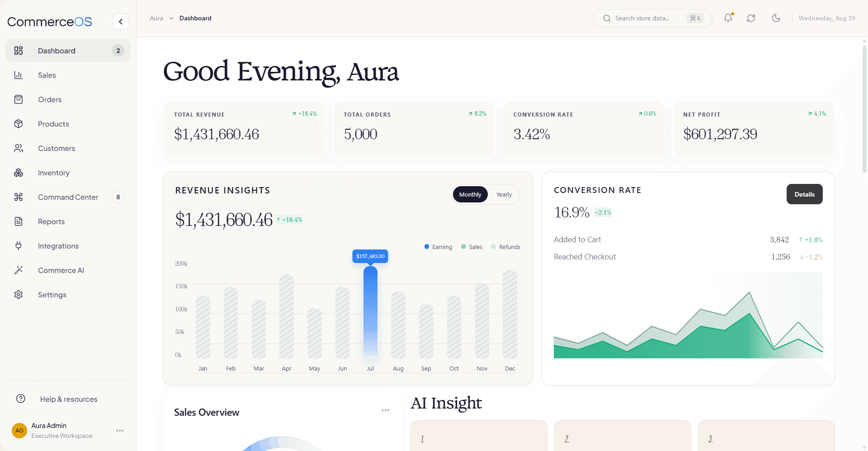The width and height of the screenshot is (868, 451).
Task: Click the highlighted Jul revenue bar
Action: coord(370,312)
